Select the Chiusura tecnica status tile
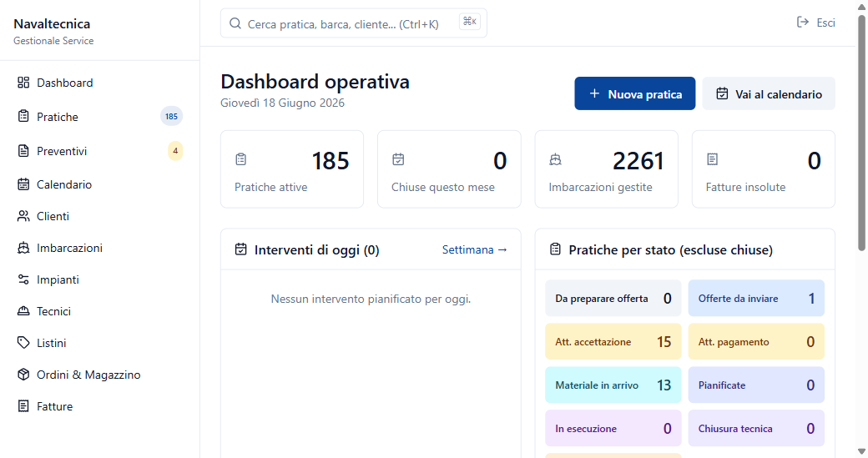The height and width of the screenshot is (458, 868). click(x=756, y=428)
